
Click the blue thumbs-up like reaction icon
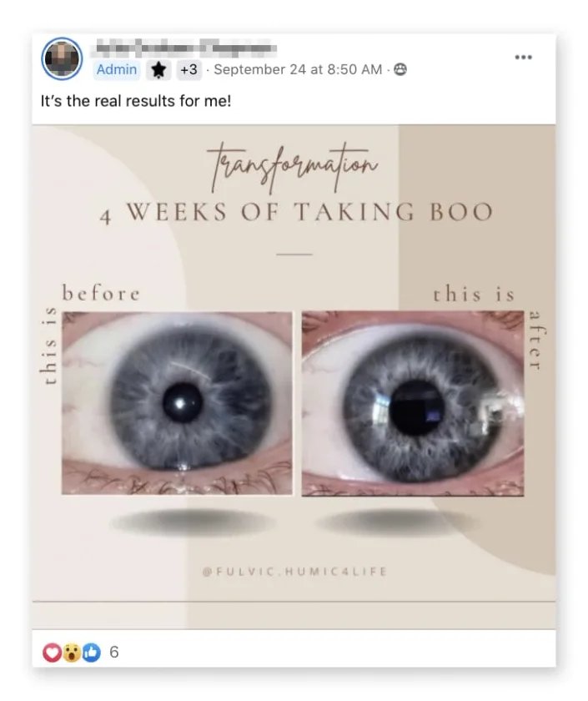[91, 653]
